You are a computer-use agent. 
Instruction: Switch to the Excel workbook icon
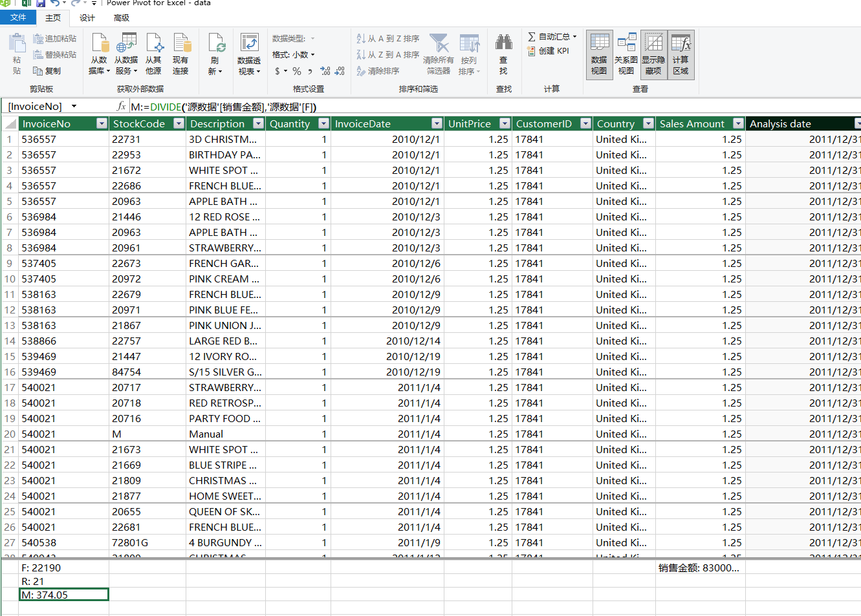[x=26, y=3]
